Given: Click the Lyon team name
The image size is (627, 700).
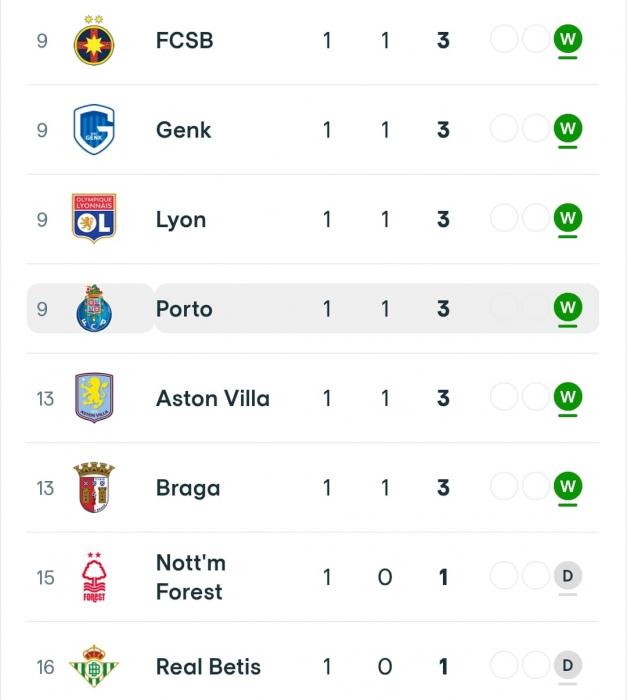Looking at the screenshot, I should [x=181, y=220].
